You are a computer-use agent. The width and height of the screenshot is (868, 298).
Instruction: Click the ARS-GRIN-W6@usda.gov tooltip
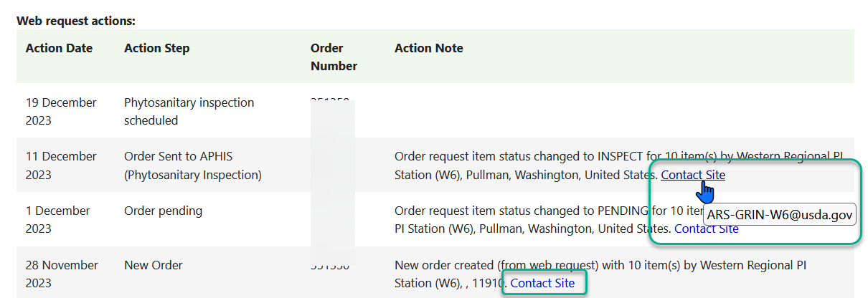point(780,214)
